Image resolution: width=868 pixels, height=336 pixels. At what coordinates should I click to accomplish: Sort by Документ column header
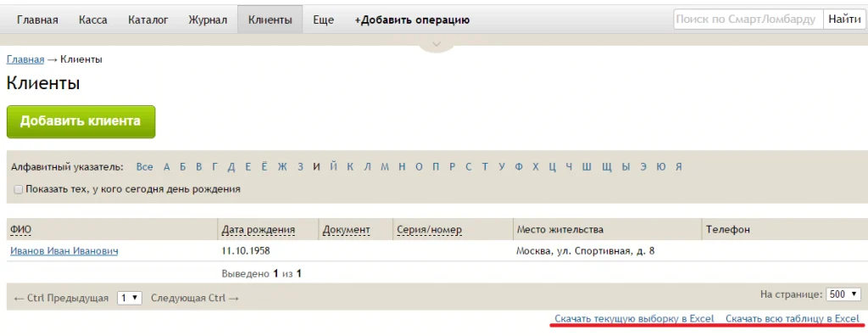[346, 230]
